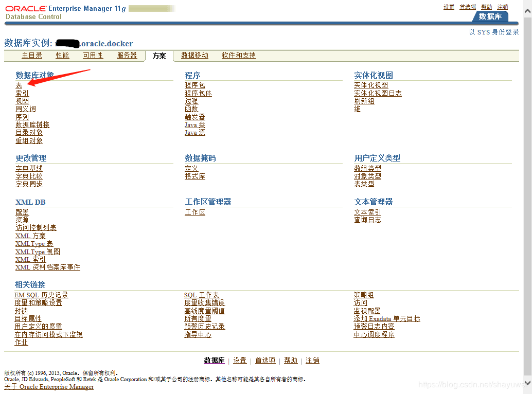Open the 资源 link
The height and width of the screenshot is (394, 532).
(22, 220)
